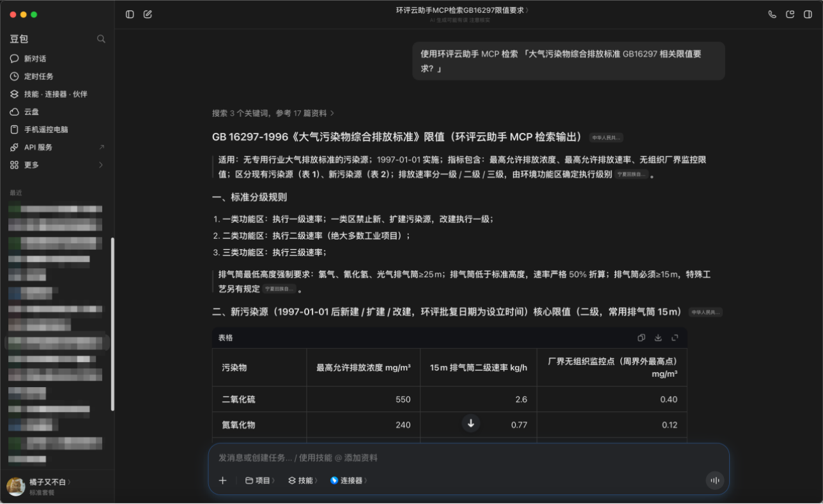The height and width of the screenshot is (504, 823).
Task: Expand 搜索 3 个关键词 reference details
Action: [x=273, y=113]
